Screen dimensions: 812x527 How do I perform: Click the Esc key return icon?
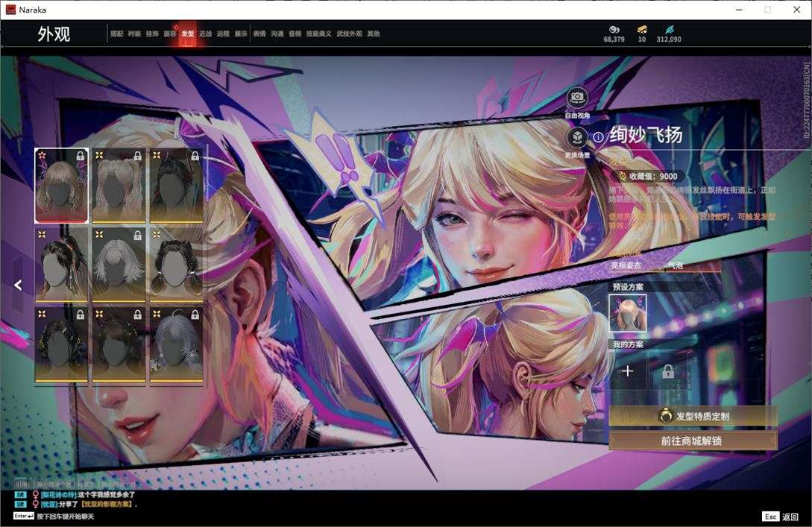click(770, 516)
